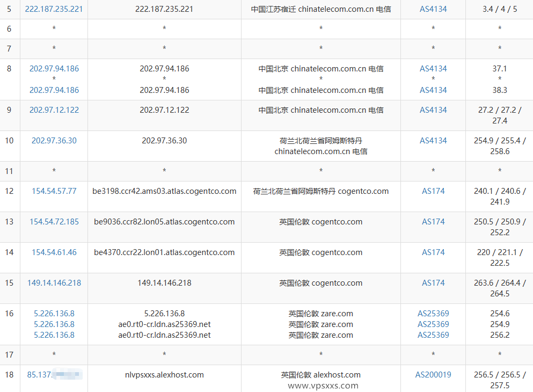Image resolution: width=533 pixels, height=392 pixels.
Task: Click first AS25369 link in hop 16
Action: (433, 314)
